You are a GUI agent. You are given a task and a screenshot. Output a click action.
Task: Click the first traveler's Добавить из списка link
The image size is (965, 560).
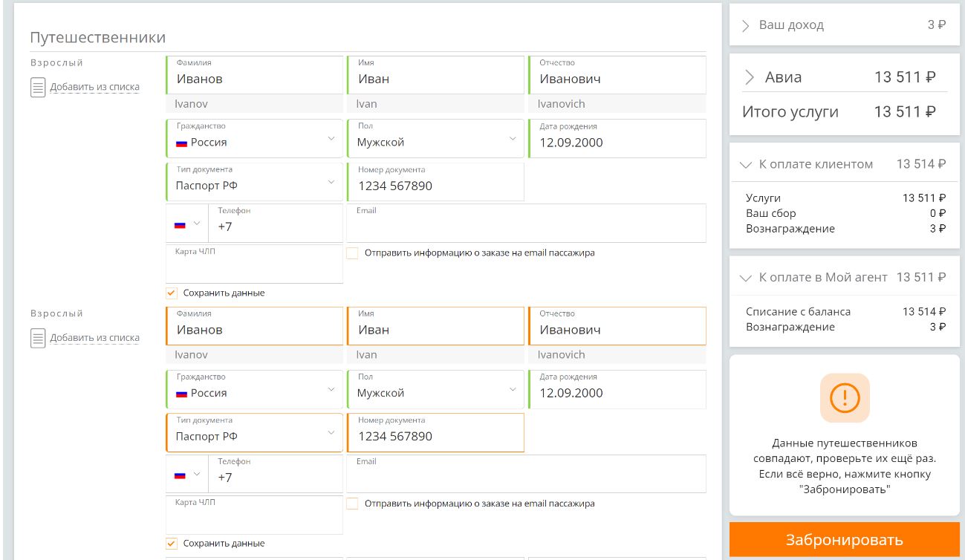point(94,87)
